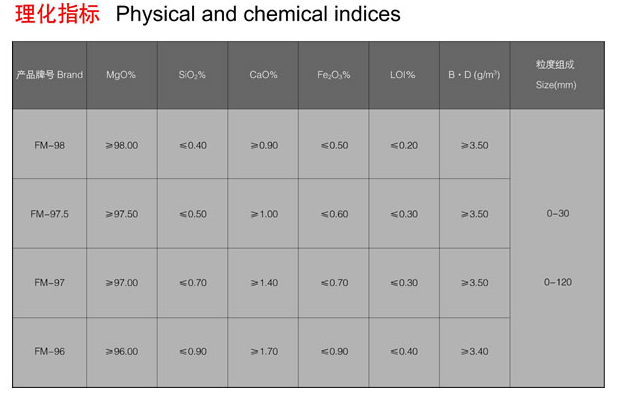Click the CaO% header cell

(263, 75)
